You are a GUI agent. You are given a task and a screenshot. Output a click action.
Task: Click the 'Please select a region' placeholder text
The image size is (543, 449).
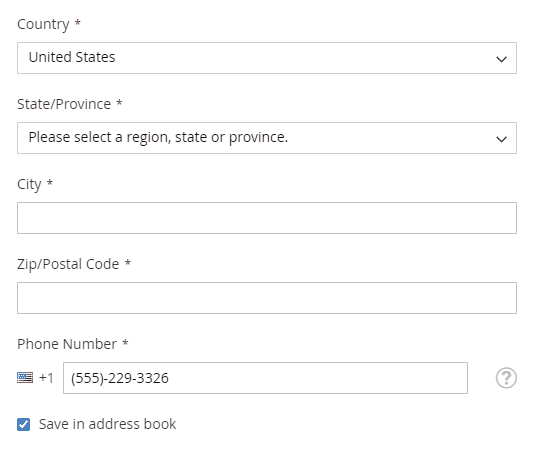pyautogui.click(x=158, y=137)
